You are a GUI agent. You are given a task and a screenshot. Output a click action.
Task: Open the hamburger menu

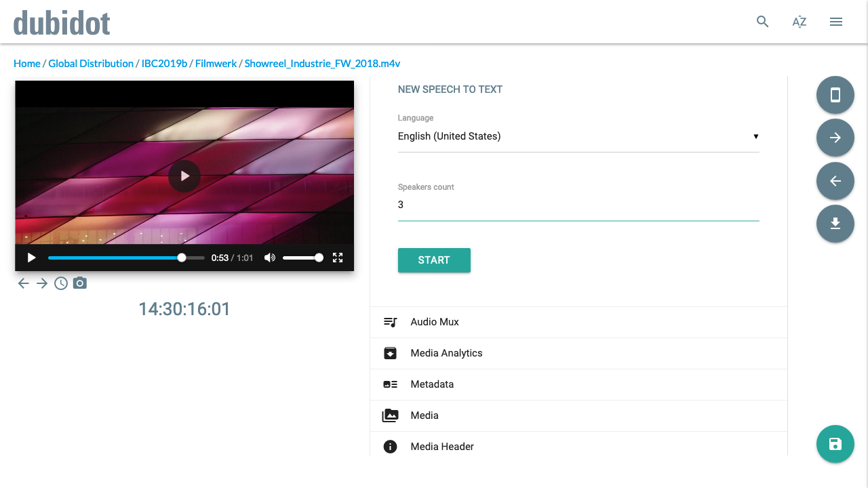click(x=836, y=22)
